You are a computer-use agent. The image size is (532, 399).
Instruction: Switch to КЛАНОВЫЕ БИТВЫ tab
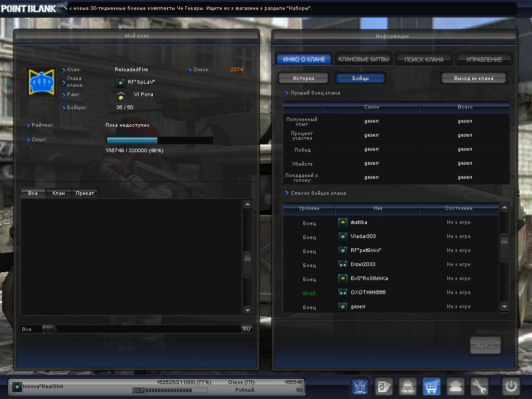363,59
